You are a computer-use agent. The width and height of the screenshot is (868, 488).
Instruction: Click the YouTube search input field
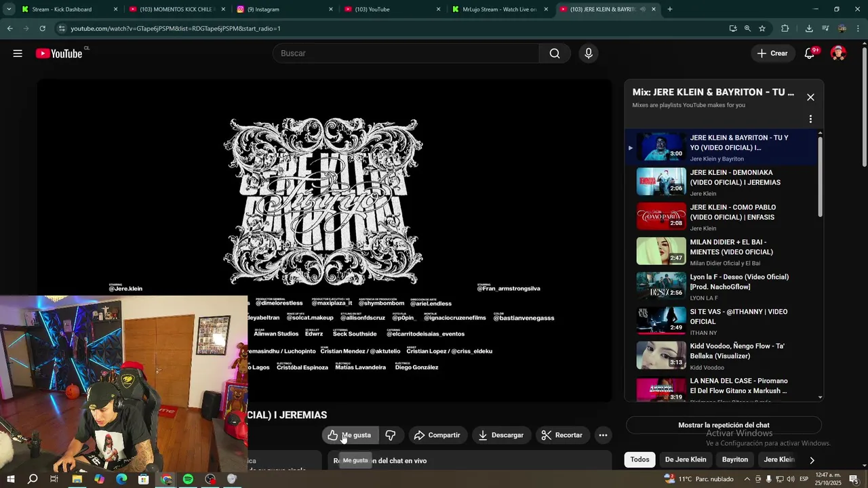406,54
